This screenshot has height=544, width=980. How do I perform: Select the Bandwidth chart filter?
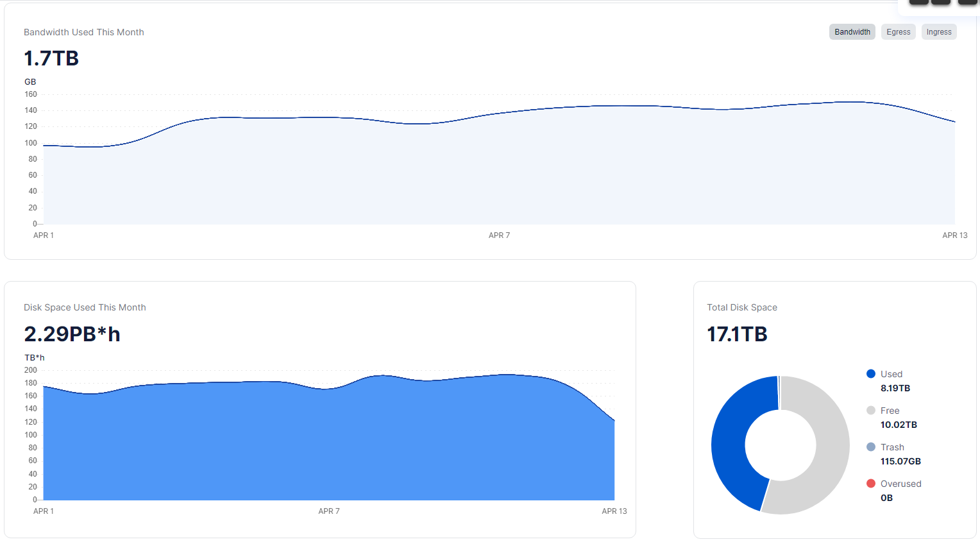click(x=852, y=32)
